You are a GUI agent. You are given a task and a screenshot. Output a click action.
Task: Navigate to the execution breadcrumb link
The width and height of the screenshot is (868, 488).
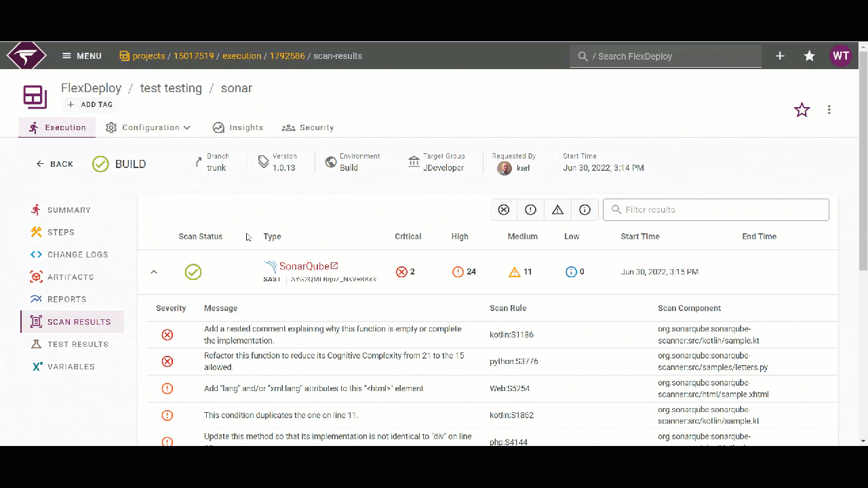click(x=242, y=56)
